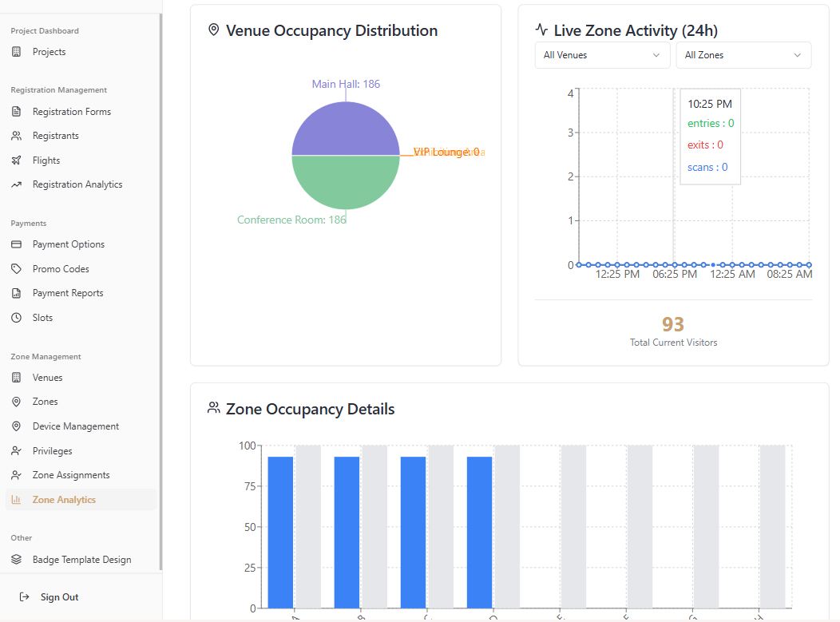Click the Flights icon
Screen dimensions: 840x622
[x=15, y=160]
